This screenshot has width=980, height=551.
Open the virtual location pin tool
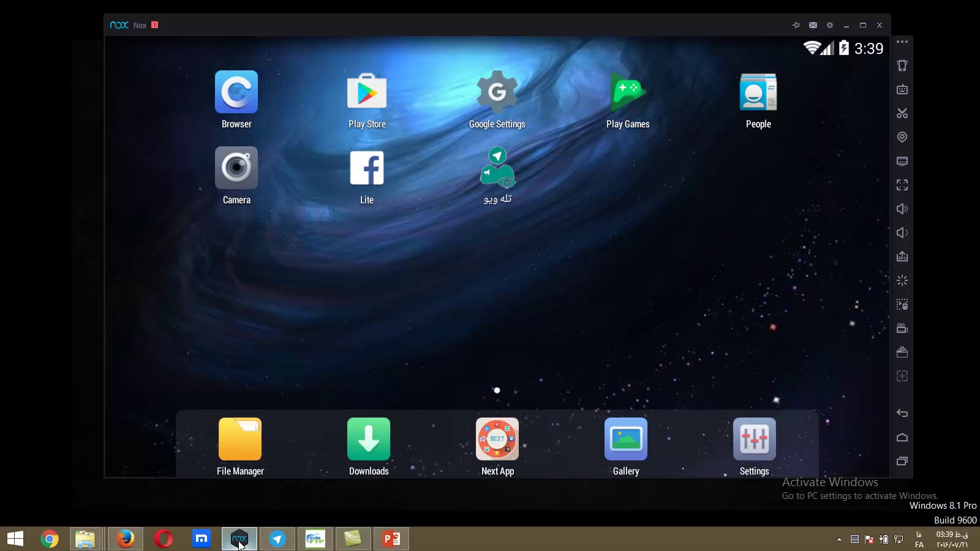902,137
